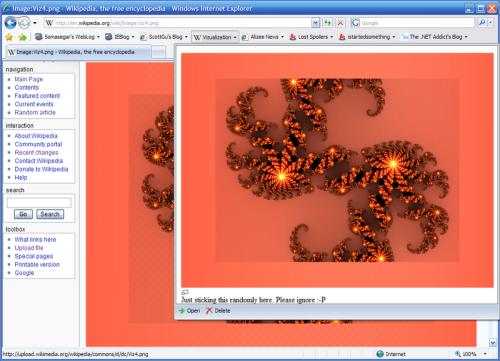Click the Search button in the sidebar
The width and height of the screenshot is (500, 361).
tap(50, 214)
